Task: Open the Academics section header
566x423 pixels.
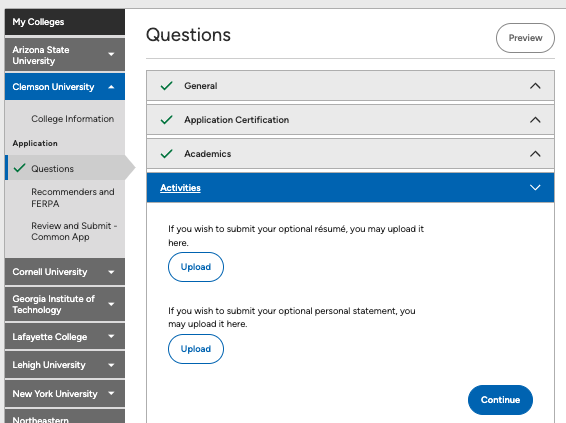Action: pyautogui.click(x=350, y=154)
